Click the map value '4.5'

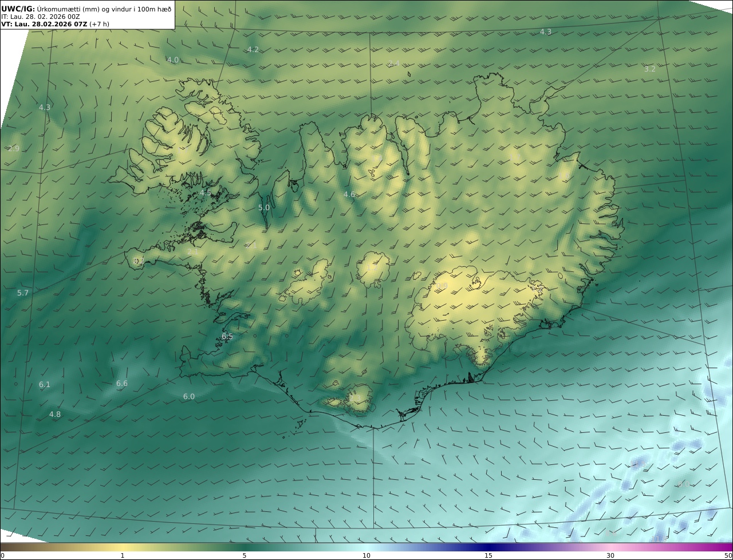206,194
